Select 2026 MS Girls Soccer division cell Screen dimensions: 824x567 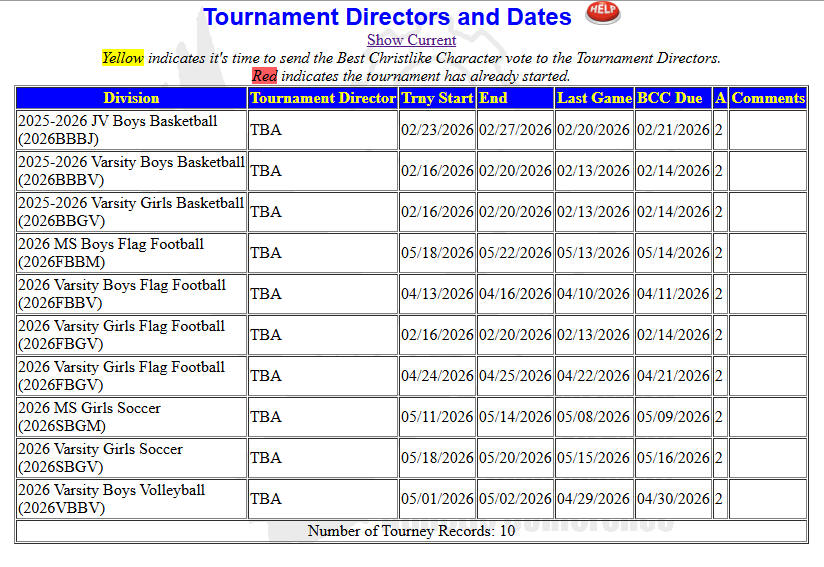click(x=131, y=417)
